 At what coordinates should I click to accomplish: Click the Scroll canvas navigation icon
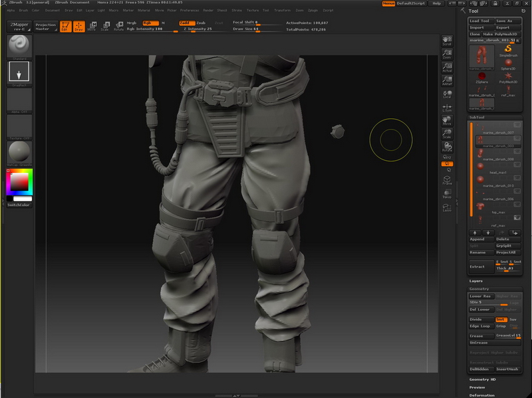pyautogui.click(x=447, y=41)
